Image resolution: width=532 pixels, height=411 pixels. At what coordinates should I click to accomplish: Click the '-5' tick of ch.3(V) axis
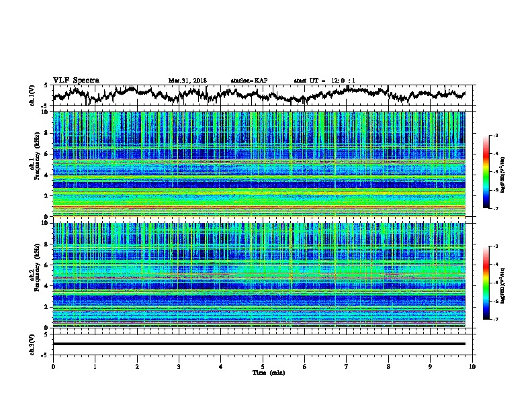(45, 355)
